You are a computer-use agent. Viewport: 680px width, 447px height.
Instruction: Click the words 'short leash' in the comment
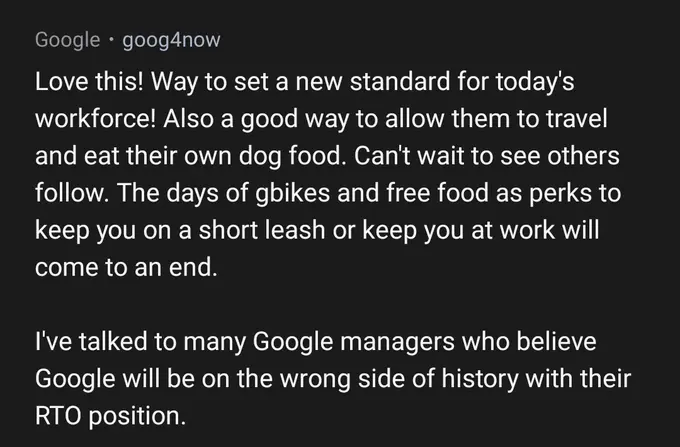[x=262, y=230]
